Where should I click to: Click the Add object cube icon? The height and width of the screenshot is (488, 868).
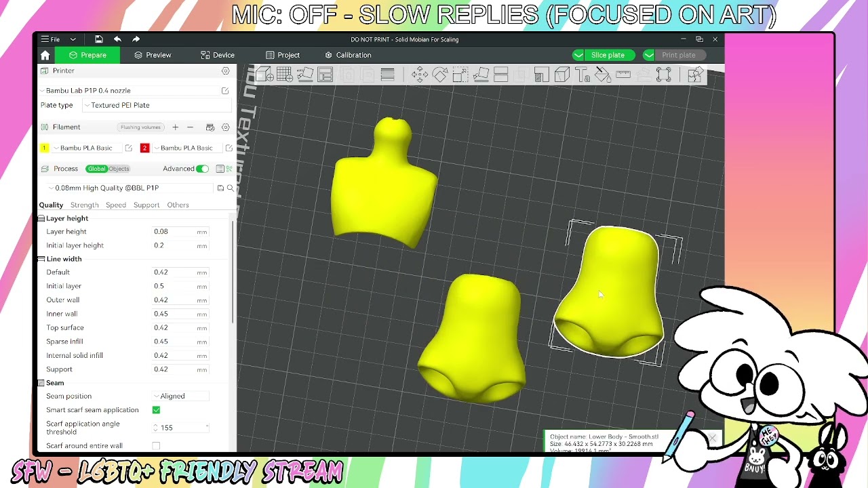click(264, 75)
